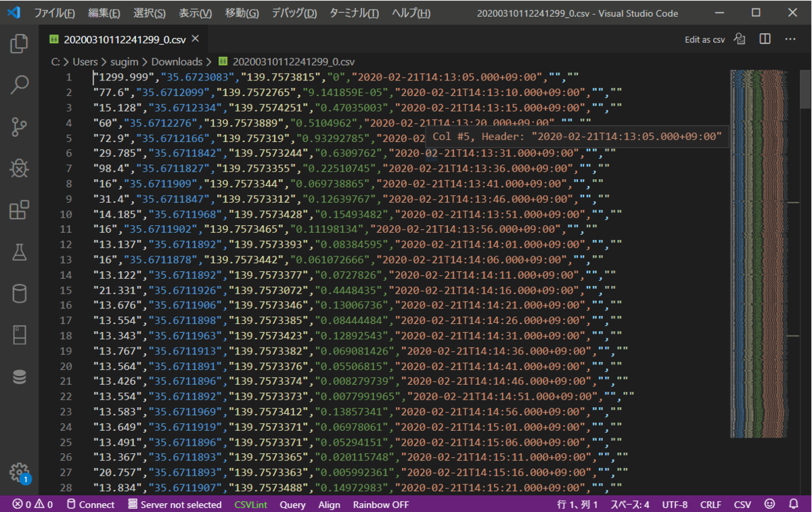Click the timestamp "2020-02-21T14:13:41.000+09:00"
This screenshot has width=812, height=512.
(x=472, y=183)
